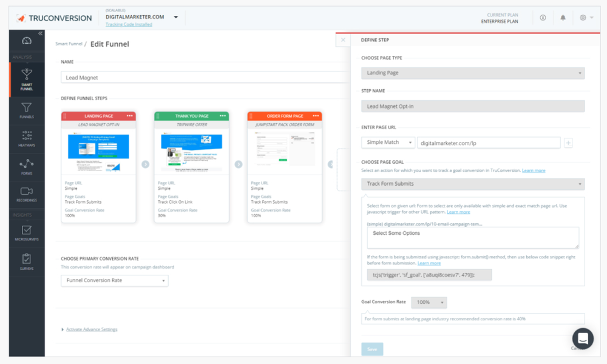Open Funnels in sidebar
The height and width of the screenshot is (364, 607).
pyautogui.click(x=27, y=110)
